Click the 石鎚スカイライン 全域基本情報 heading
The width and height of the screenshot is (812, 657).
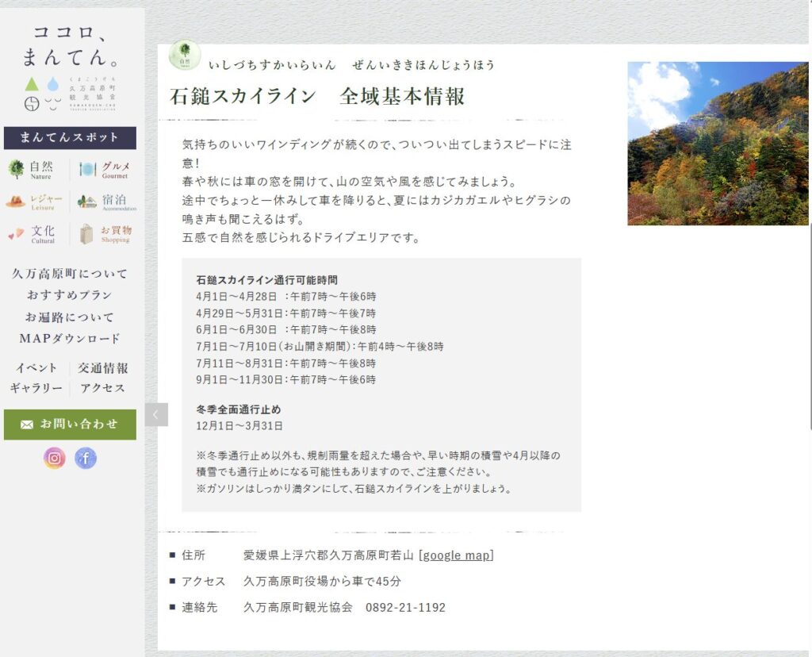point(317,96)
